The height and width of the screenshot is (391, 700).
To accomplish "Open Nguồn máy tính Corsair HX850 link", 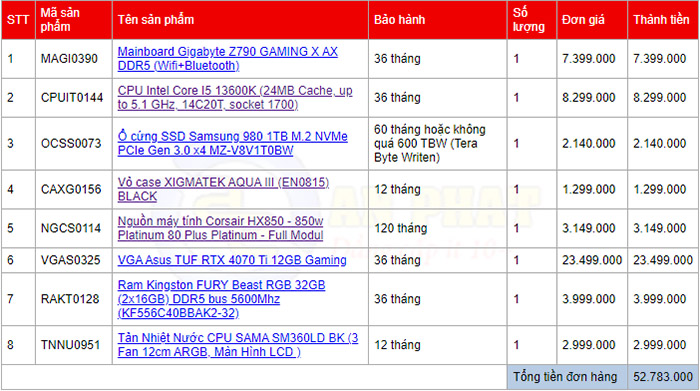I will [221, 228].
